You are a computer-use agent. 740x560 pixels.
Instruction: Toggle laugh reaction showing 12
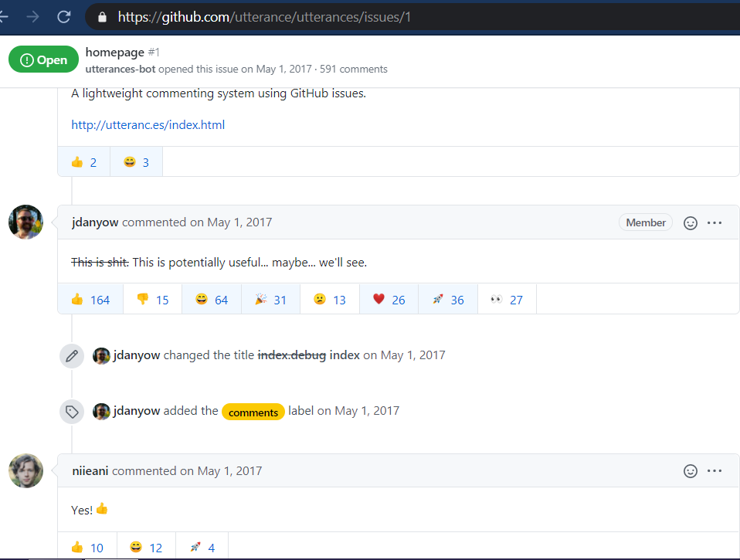[x=146, y=546]
